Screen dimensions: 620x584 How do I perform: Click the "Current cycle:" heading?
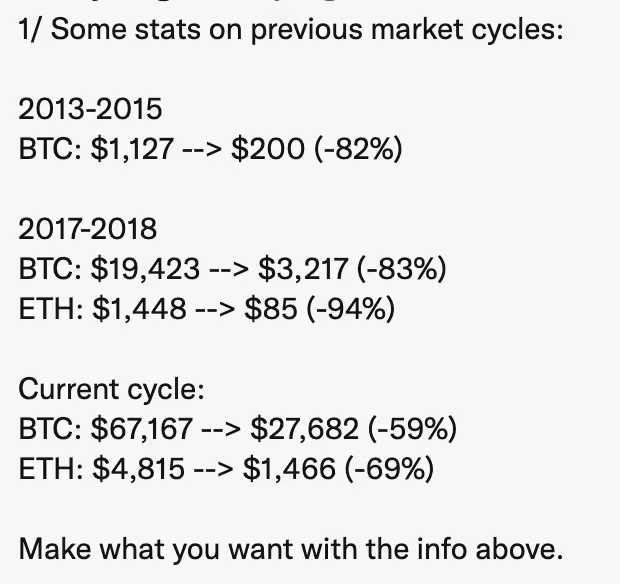(x=111, y=389)
